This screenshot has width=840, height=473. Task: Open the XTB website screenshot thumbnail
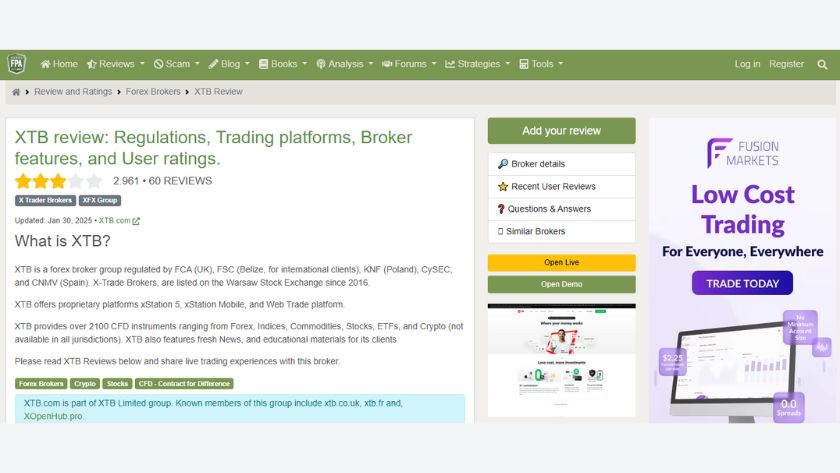point(561,360)
